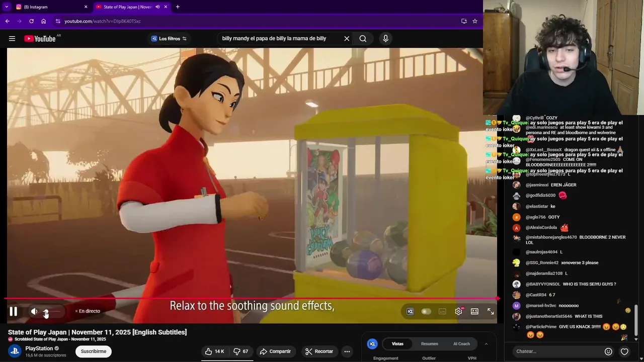
Task: Mute the video with the volume icon
Action: tap(34, 311)
